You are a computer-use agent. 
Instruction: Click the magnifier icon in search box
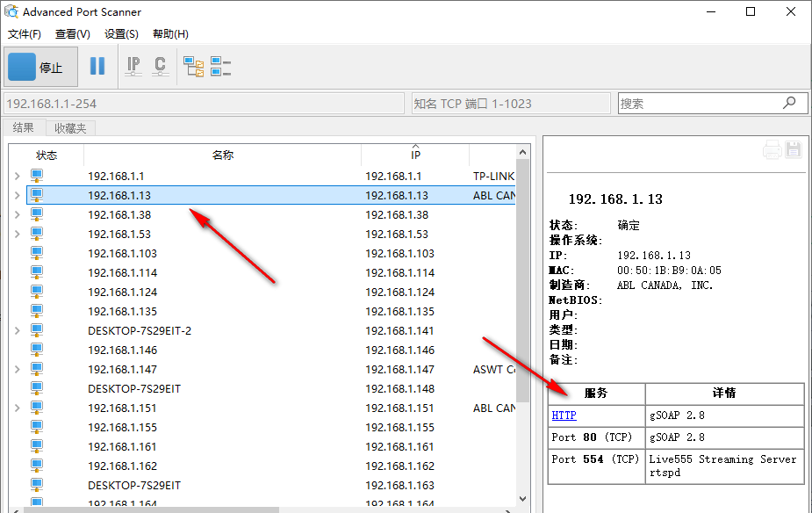pos(789,103)
